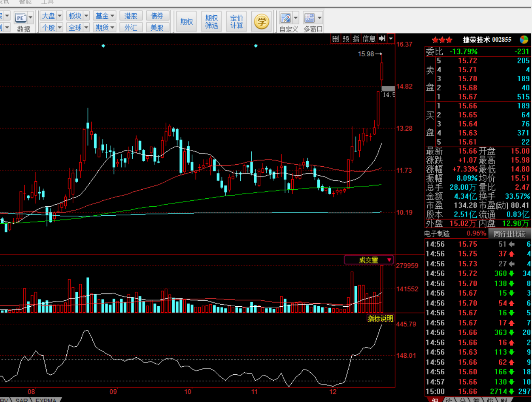Click the 全球 button
Screen dimensions: 532x402
pos(75,28)
